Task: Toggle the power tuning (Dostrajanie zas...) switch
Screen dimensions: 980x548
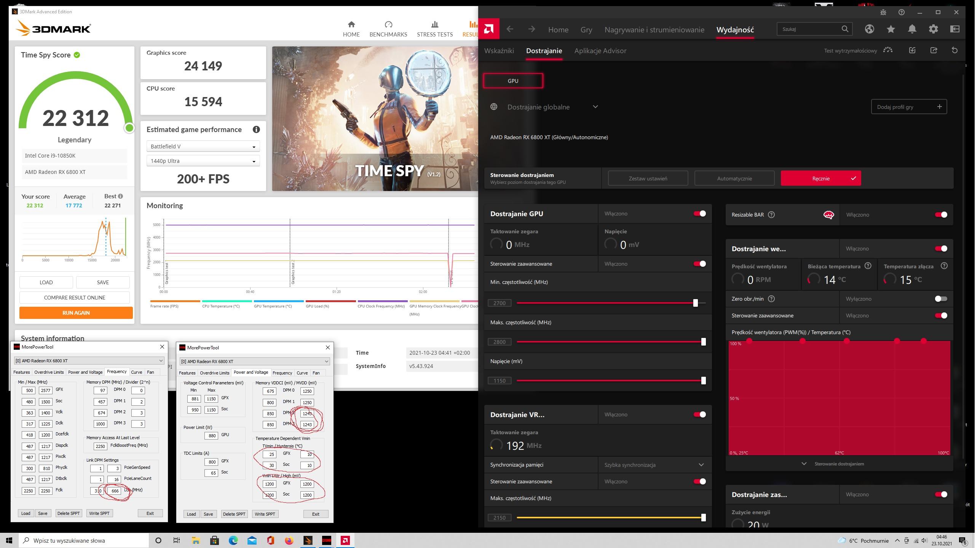Action: pos(941,494)
